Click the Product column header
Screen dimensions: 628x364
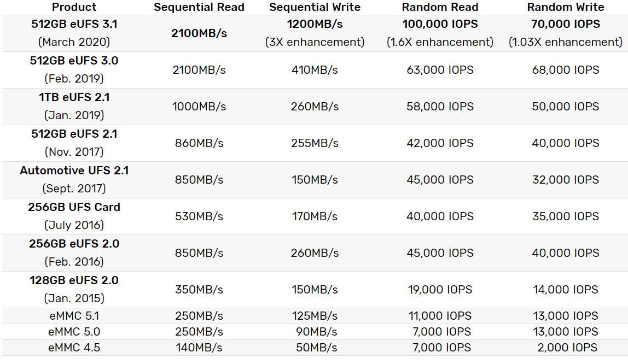pos(74,7)
